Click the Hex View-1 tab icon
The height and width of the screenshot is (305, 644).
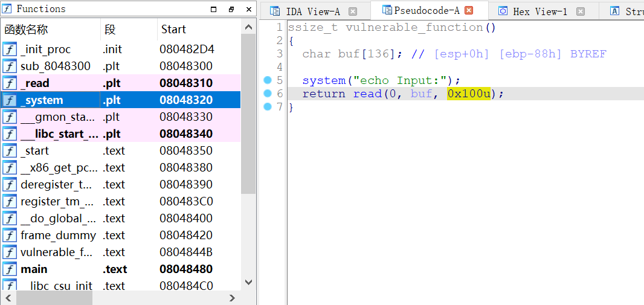coord(503,11)
